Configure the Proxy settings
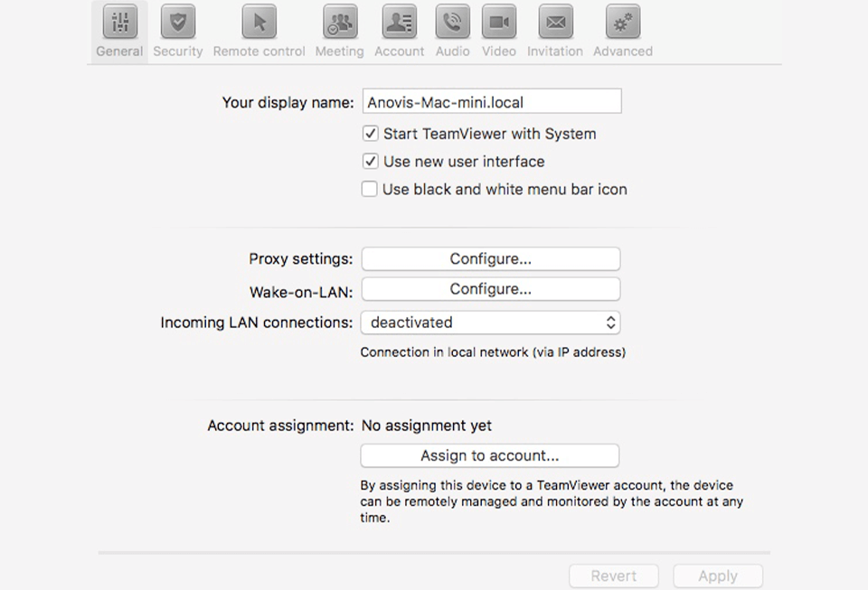This screenshot has width=868, height=590. tap(490, 258)
